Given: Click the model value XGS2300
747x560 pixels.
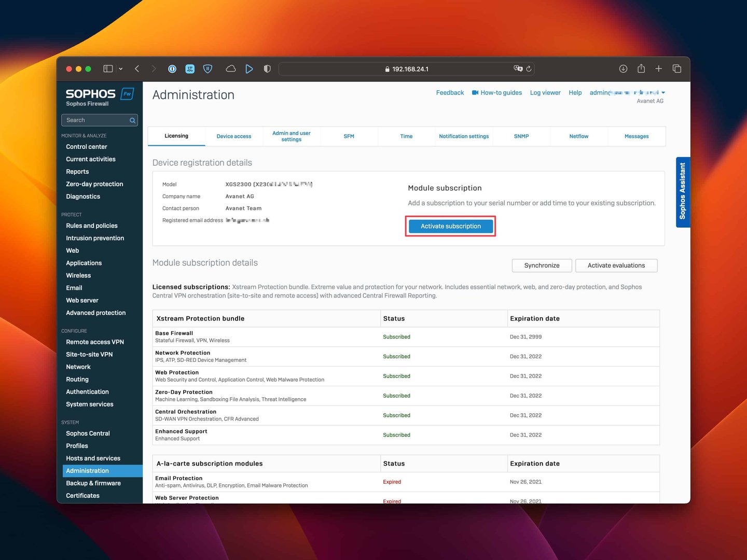Looking at the screenshot, I should tap(238, 185).
